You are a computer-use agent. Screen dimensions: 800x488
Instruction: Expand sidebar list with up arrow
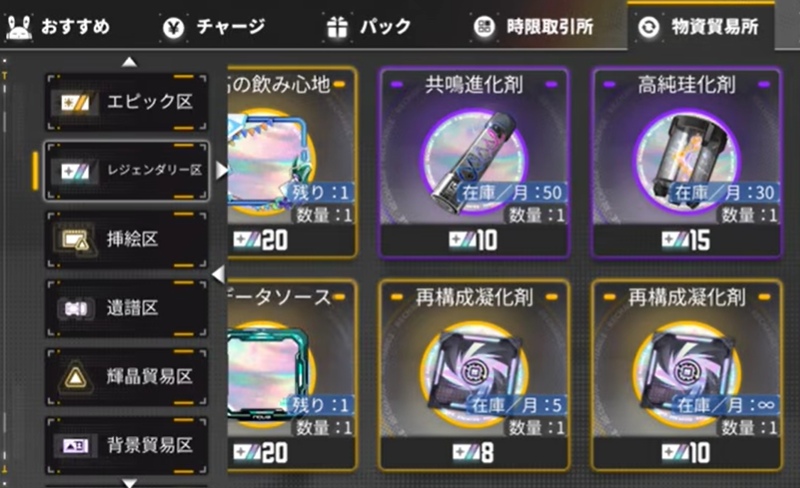coord(130,62)
